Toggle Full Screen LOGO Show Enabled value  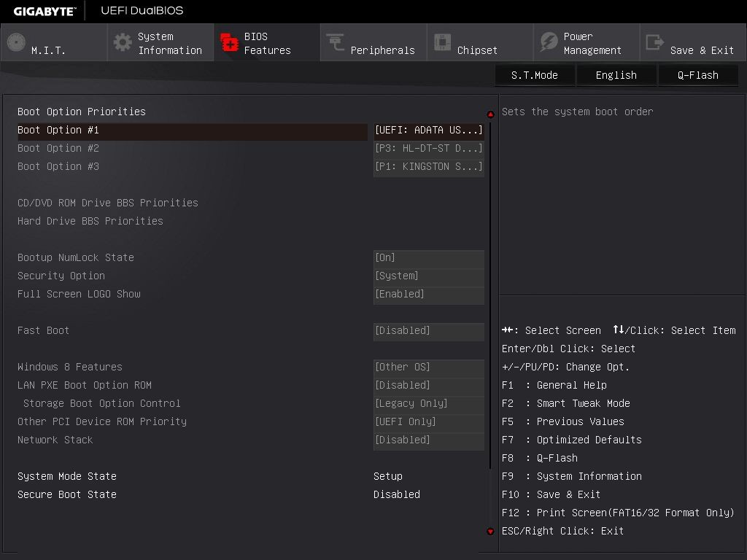[x=428, y=294]
